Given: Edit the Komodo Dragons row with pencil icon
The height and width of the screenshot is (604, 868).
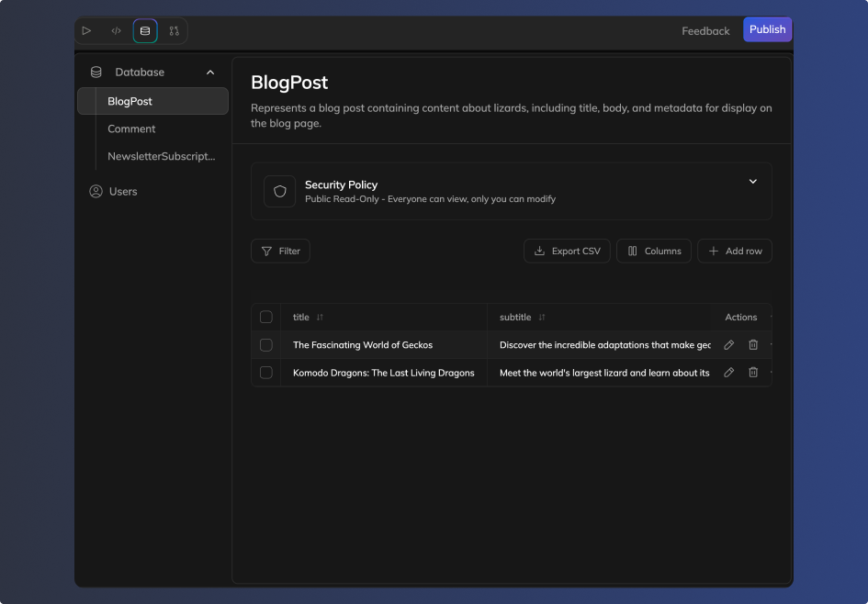Looking at the screenshot, I should [x=729, y=373].
